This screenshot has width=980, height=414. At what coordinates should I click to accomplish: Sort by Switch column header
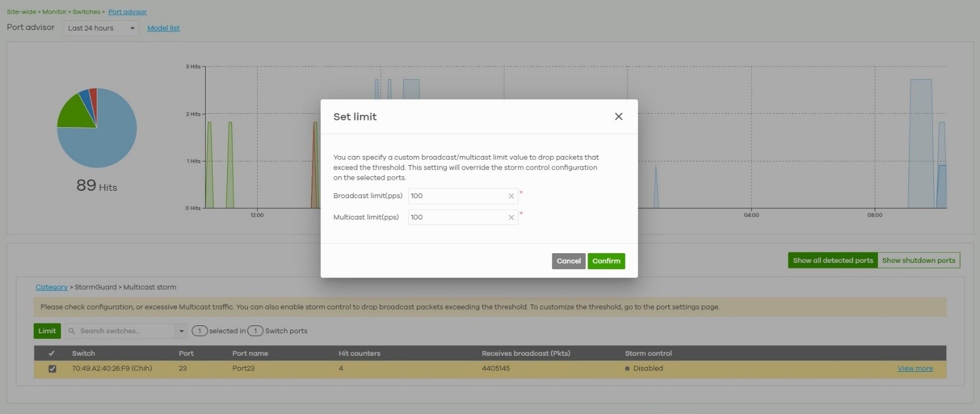[x=83, y=353]
